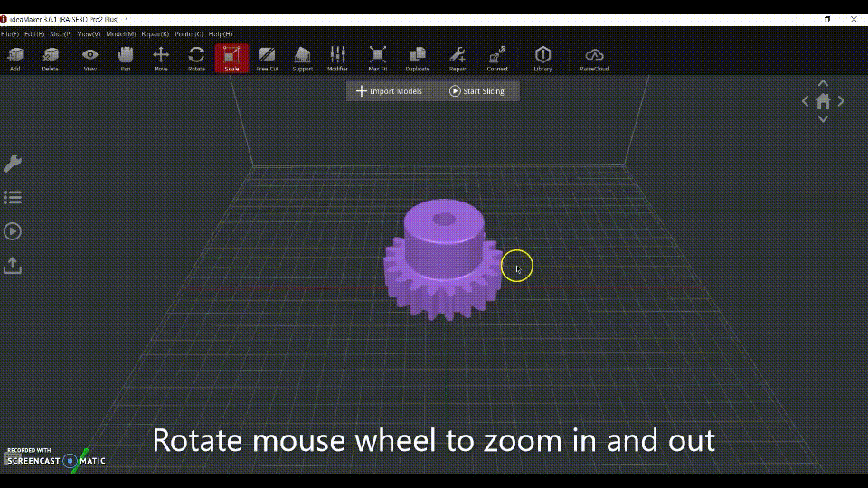Screen dimensions: 868x488
Task: Open the Library tool
Action: [x=543, y=59]
